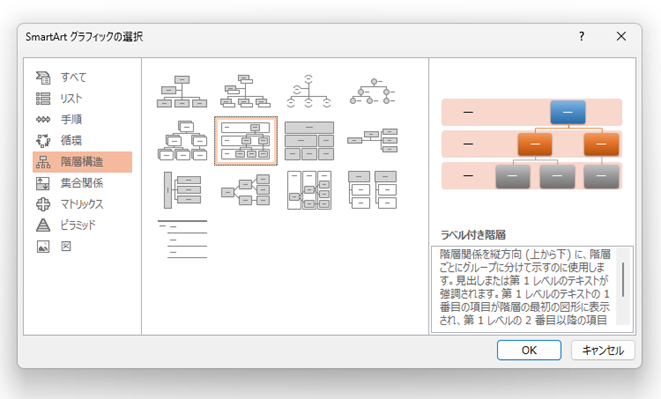Click the description text scrollbar

click(x=623, y=286)
